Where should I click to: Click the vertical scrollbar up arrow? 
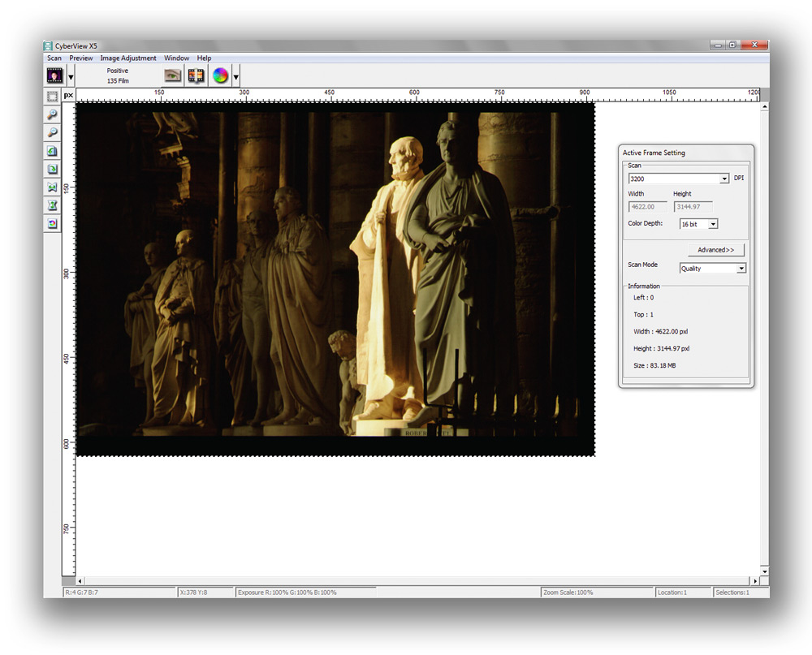point(764,106)
